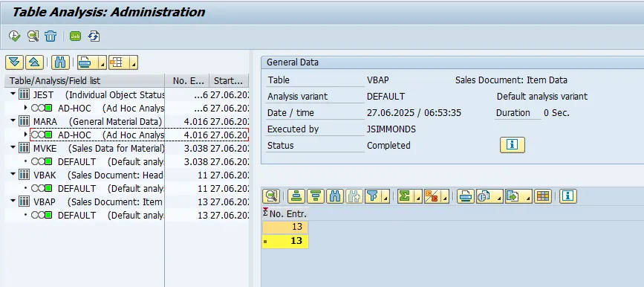The width and height of the screenshot is (644, 287).
Task: Click the JSIMMONDS executed by value
Action: click(391, 129)
